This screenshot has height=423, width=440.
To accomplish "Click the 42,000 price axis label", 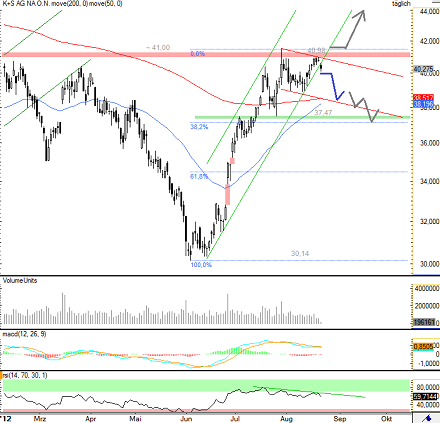I will tap(430, 41).
